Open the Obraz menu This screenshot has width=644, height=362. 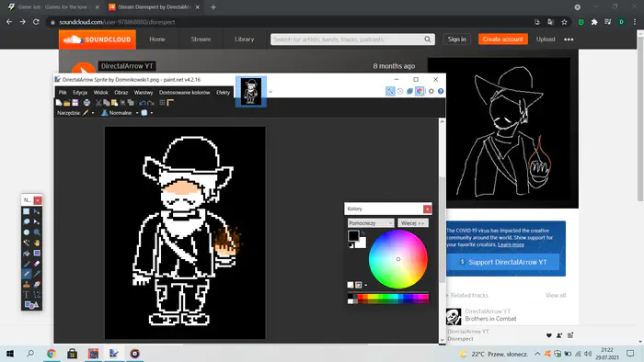click(121, 92)
